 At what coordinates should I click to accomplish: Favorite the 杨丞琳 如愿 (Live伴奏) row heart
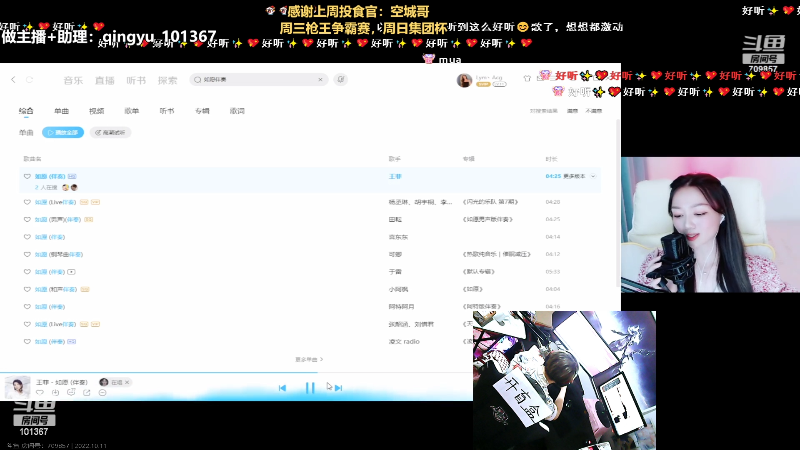27,202
